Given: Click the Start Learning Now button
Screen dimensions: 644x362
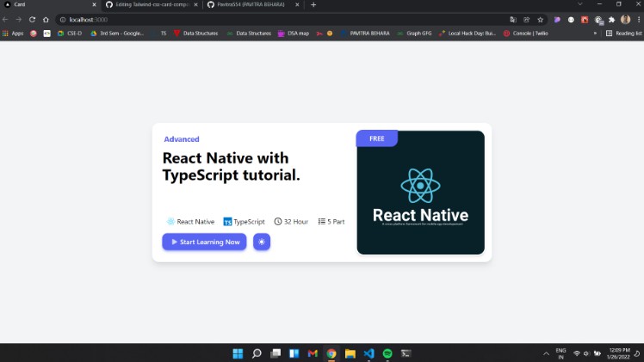Looking at the screenshot, I should [x=204, y=242].
